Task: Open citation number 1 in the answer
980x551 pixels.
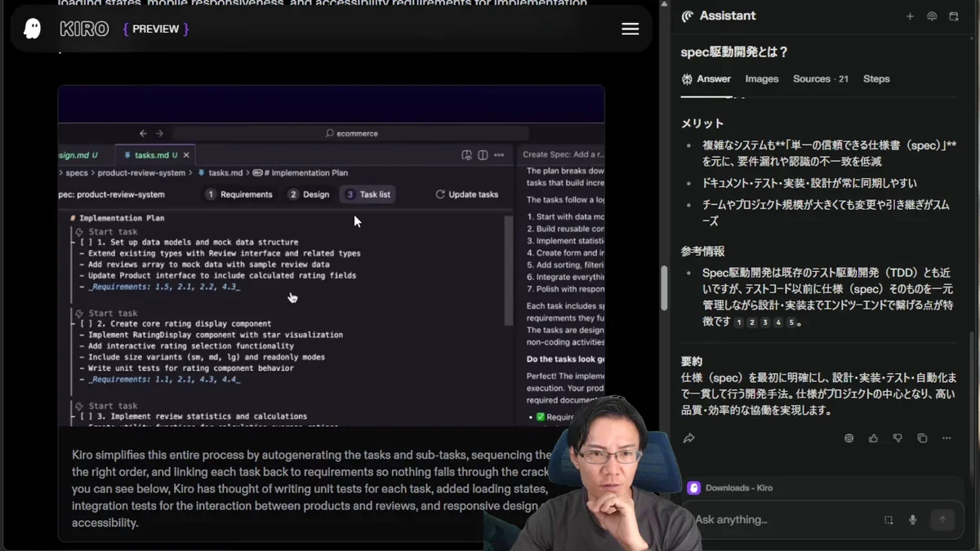Action: pos(739,322)
